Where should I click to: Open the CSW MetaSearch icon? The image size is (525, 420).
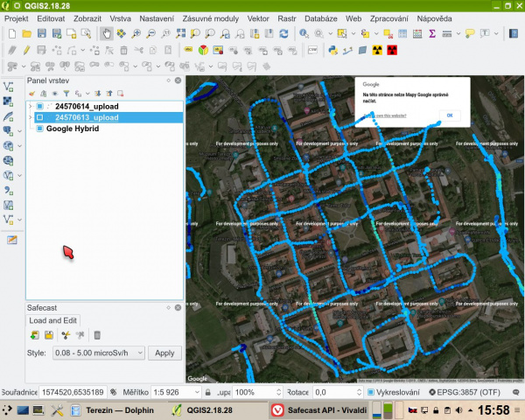point(312,50)
